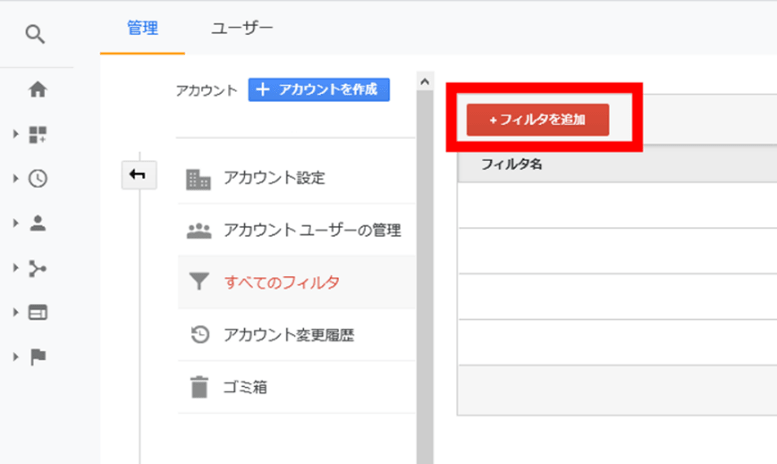The height and width of the screenshot is (464, 777).
Task: Open アカウント変更履歴
Action: pyautogui.click(x=296, y=335)
